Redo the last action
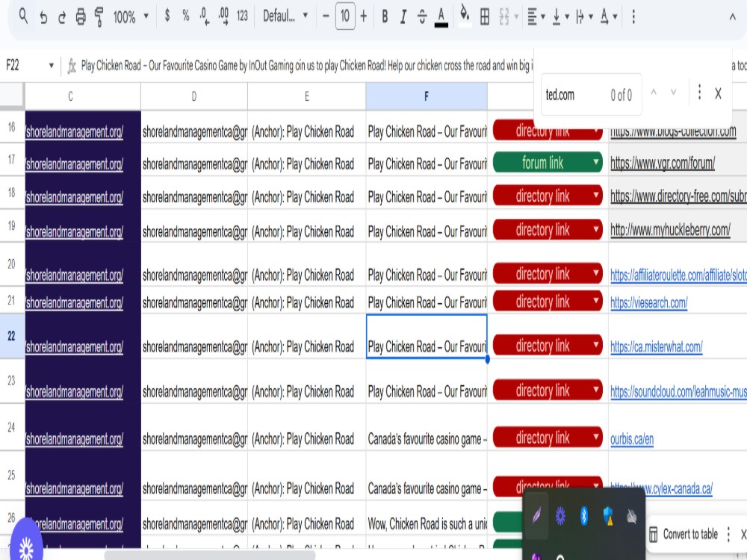Viewport: 747px width, 560px height. tap(62, 17)
